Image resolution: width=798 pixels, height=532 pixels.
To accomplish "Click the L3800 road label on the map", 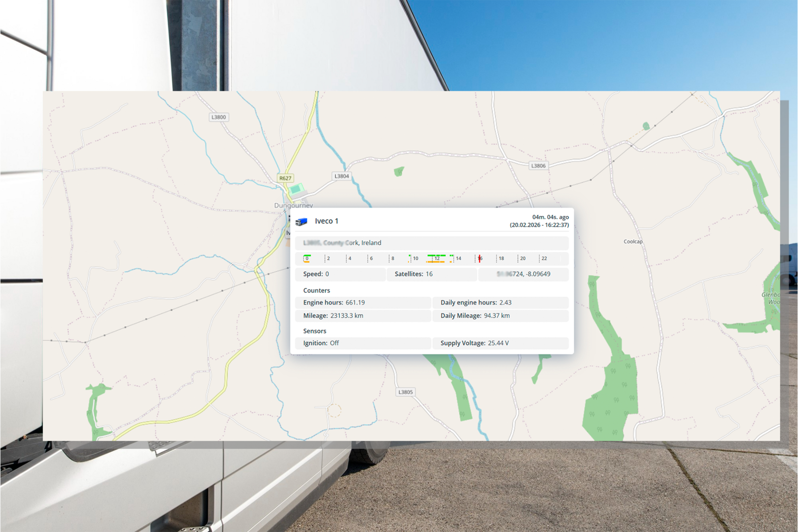I will pyautogui.click(x=218, y=117).
